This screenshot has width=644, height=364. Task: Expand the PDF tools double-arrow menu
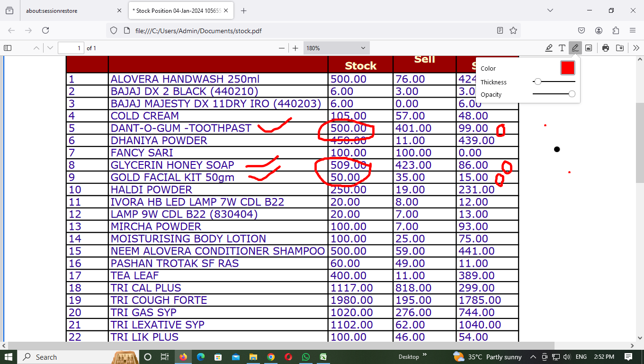coord(636,48)
